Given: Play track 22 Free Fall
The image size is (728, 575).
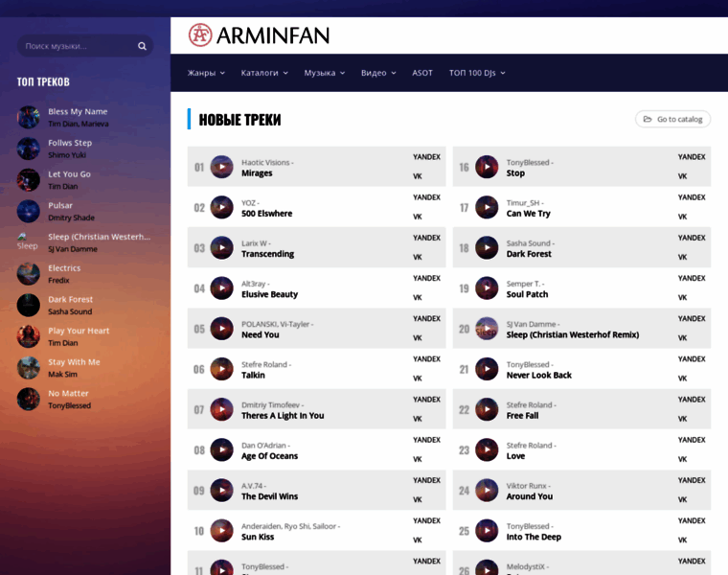Looking at the screenshot, I should pyautogui.click(x=487, y=409).
